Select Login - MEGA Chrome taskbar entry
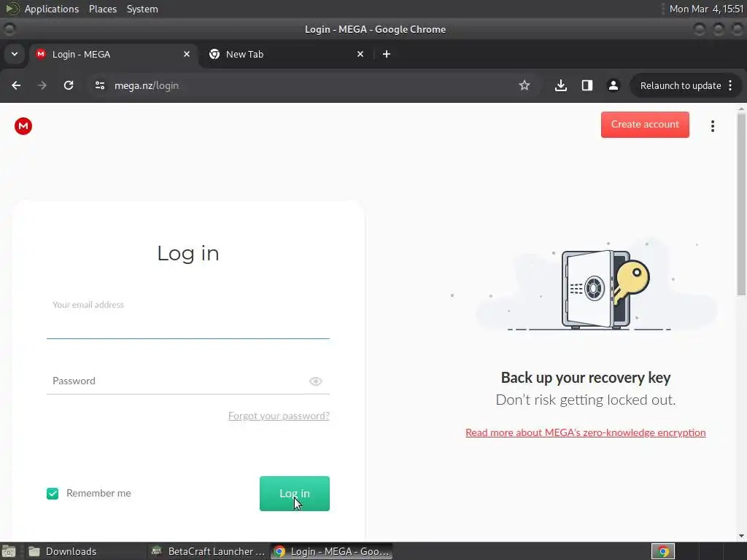747x560 pixels. pyautogui.click(x=332, y=551)
